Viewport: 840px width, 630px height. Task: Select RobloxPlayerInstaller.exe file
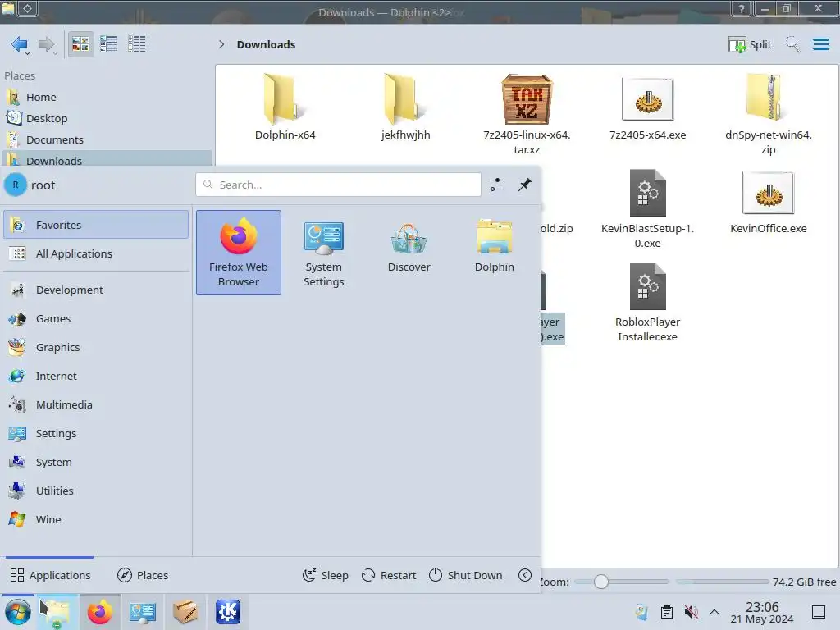pyautogui.click(x=648, y=302)
